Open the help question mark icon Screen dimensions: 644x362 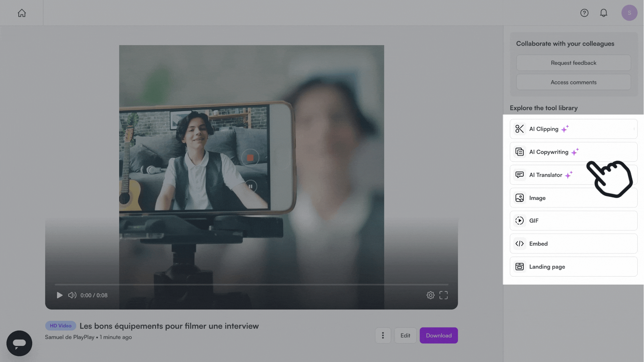(x=584, y=13)
